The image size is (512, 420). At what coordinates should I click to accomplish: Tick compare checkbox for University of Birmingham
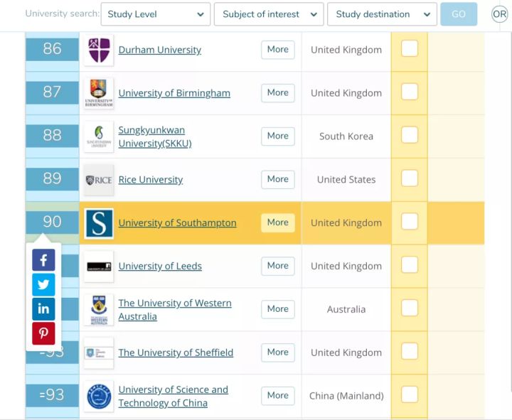(x=410, y=92)
